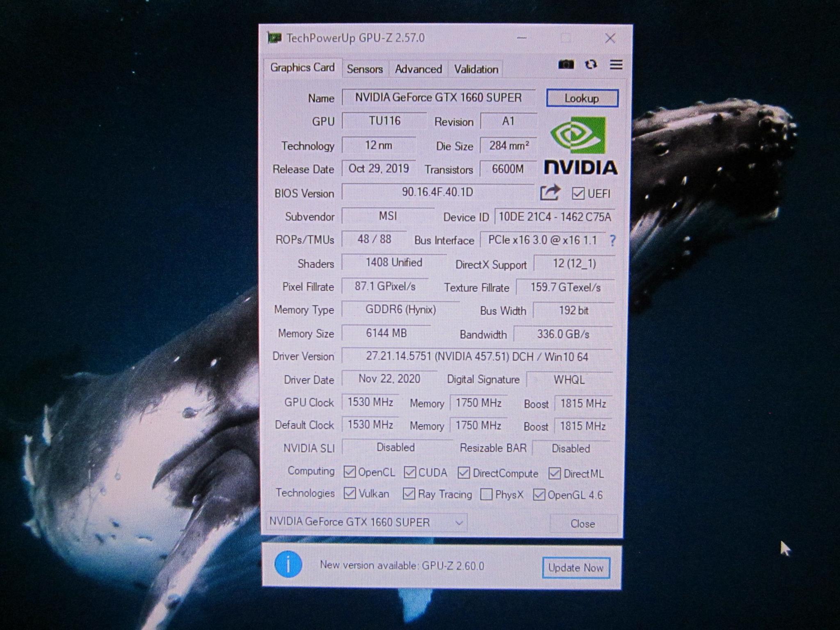This screenshot has width=840, height=630.
Task: Click the Die Size value 284 mm²
Action: pyautogui.click(x=509, y=145)
